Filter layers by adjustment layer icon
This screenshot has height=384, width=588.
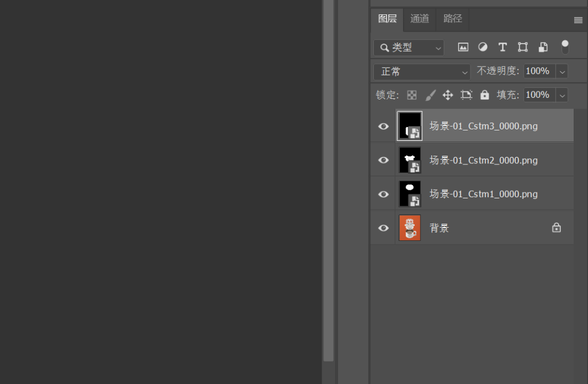(483, 47)
